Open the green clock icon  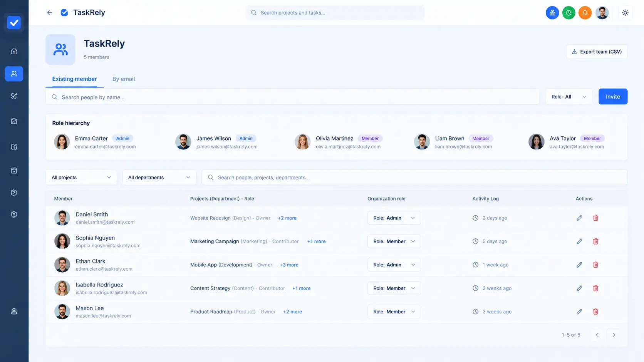point(569,13)
